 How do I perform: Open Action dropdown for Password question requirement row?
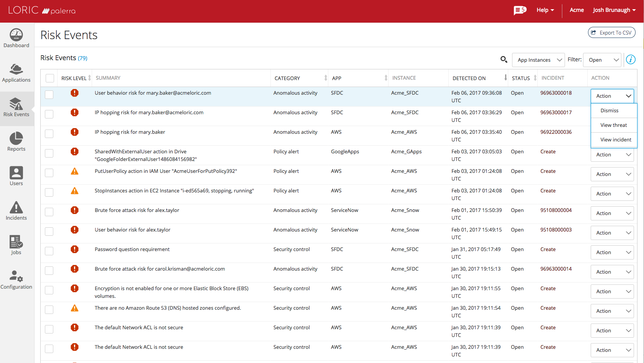coord(612,252)
